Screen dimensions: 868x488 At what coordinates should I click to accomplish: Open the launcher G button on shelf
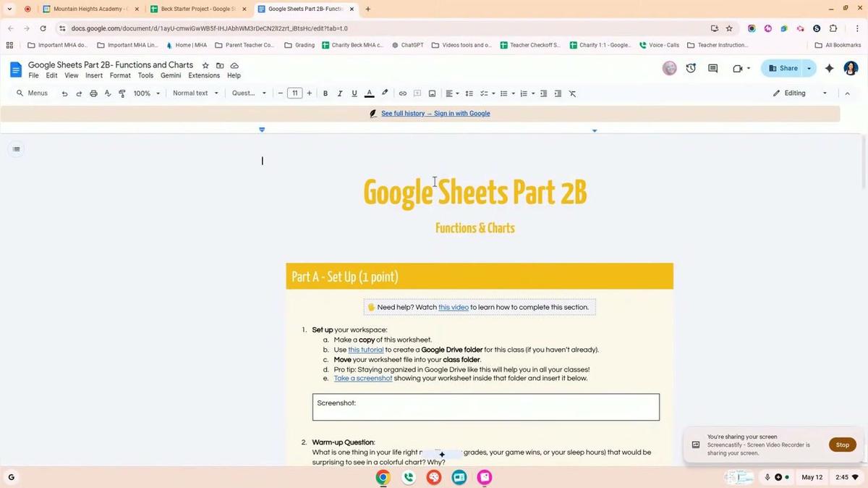click(x=11, y=477)
